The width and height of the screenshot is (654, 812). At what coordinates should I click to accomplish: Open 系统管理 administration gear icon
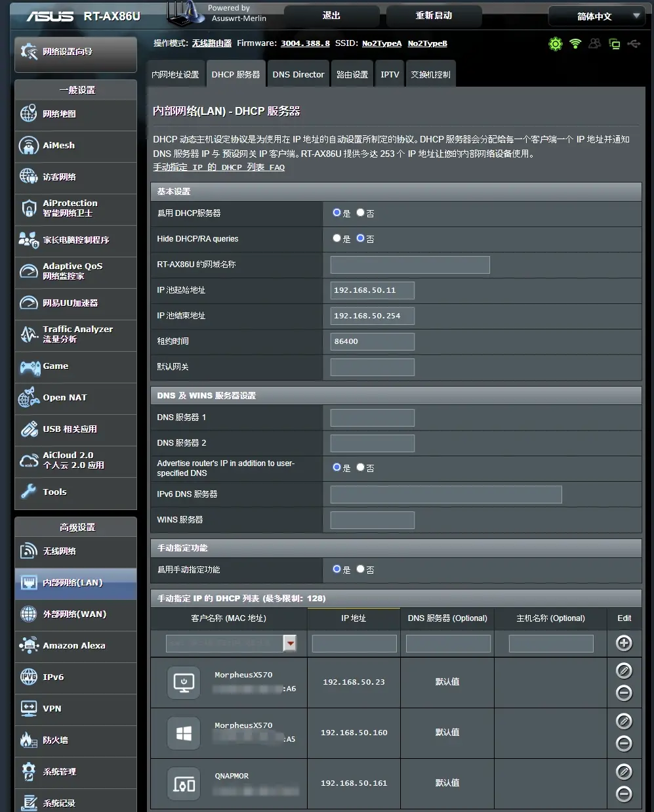click(29, 771)
